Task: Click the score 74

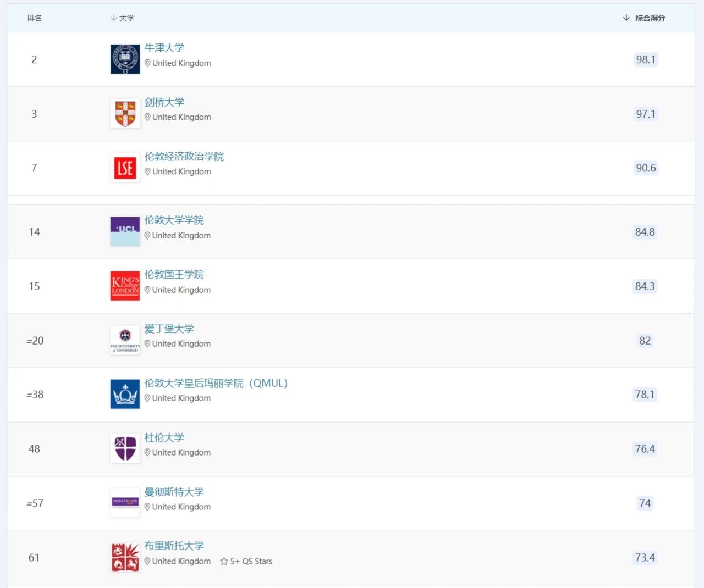Action: [645, 503]
